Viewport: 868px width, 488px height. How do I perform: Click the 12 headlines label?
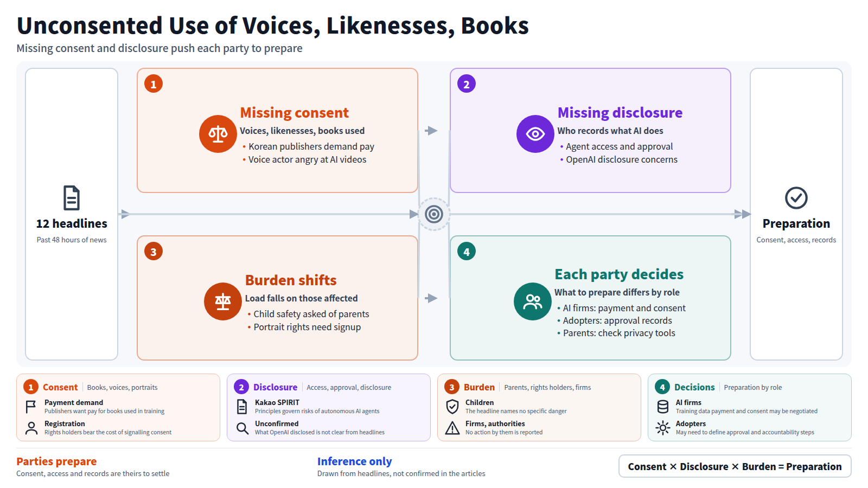click(x=72, y=223)
